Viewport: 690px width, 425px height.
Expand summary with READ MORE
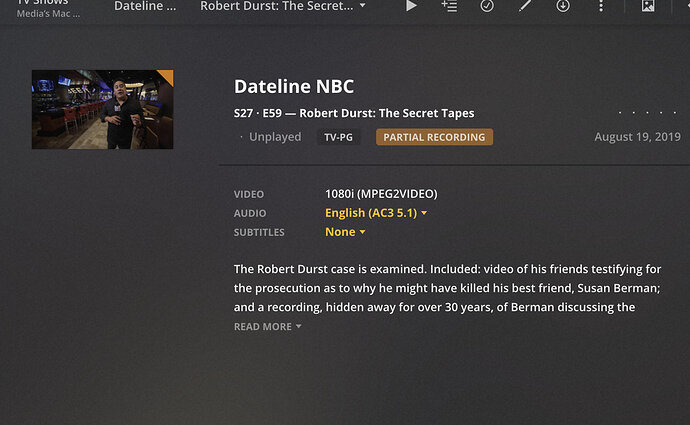tap(267, 326)
